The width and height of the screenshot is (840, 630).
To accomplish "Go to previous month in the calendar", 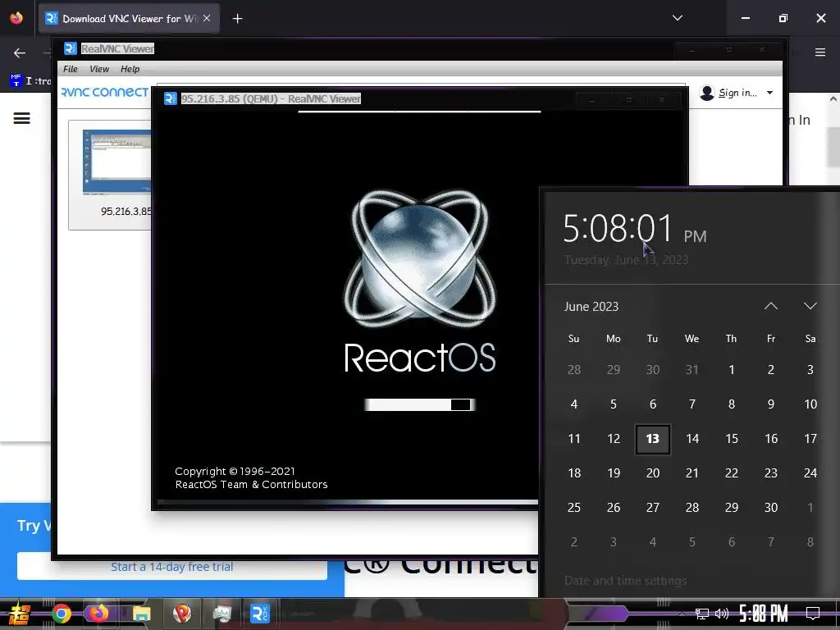I will 770,307.
